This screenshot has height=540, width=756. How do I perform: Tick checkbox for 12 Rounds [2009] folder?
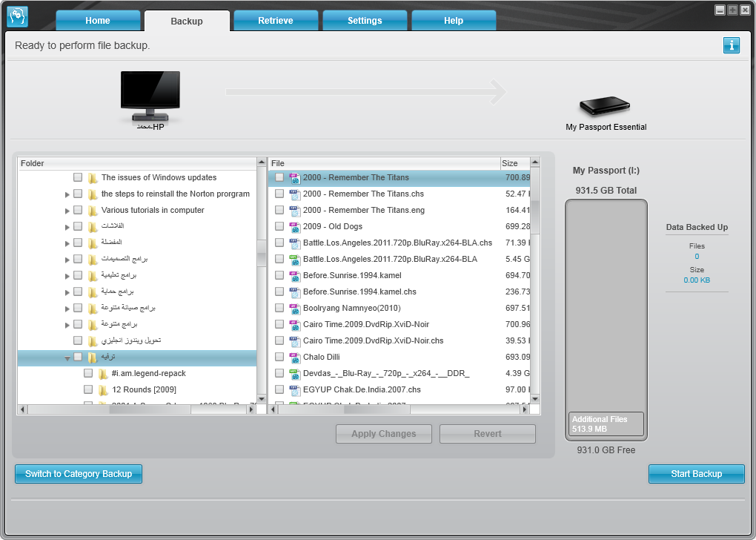click(87, 389)
